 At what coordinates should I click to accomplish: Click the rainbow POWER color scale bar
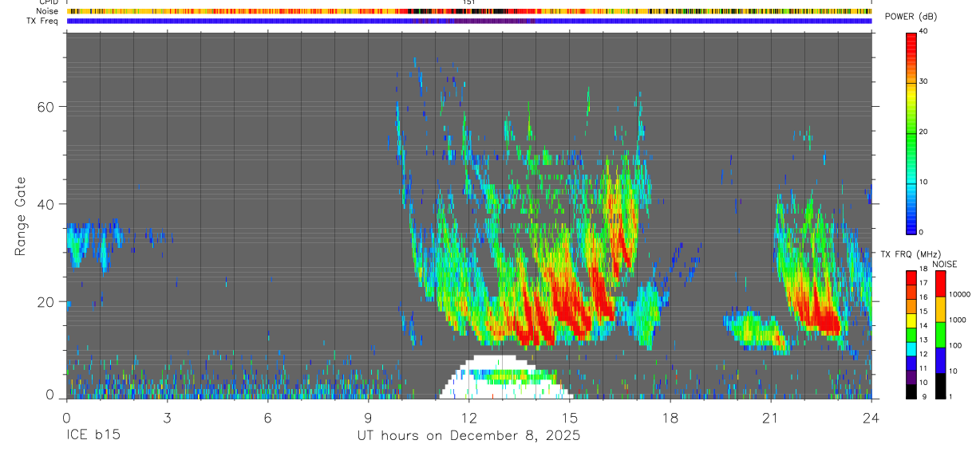click(x=911, y=132)
